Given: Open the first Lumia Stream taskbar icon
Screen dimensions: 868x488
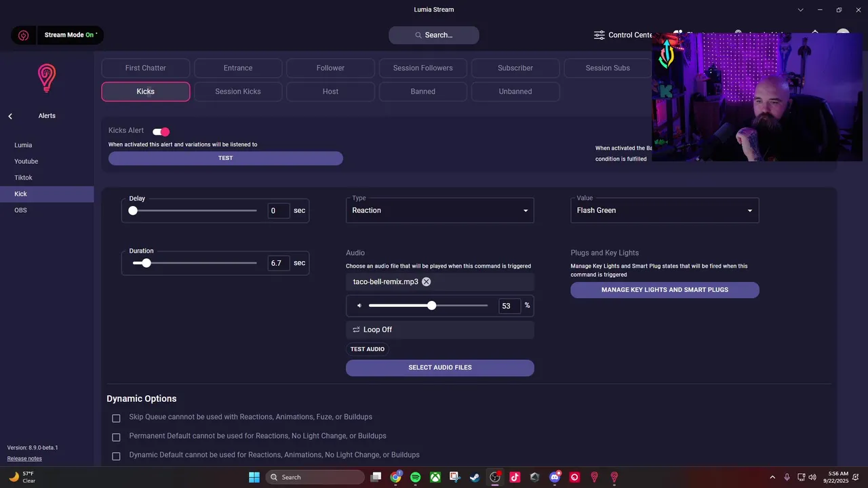Looking at the screenshot, I should [594, 477].
